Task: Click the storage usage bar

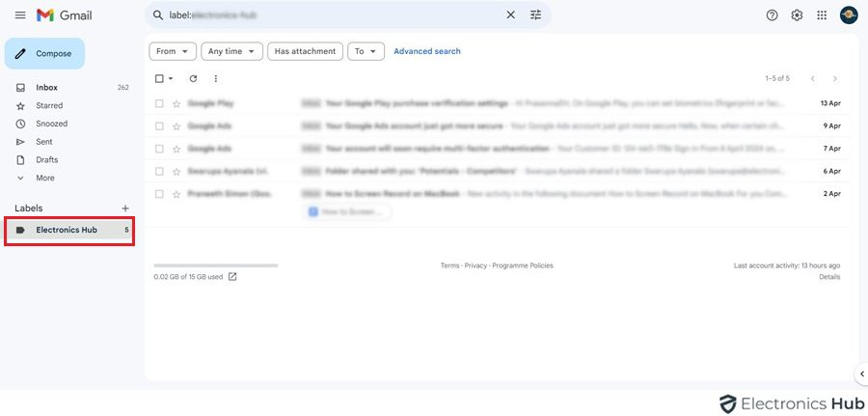Action: [215, 264]
